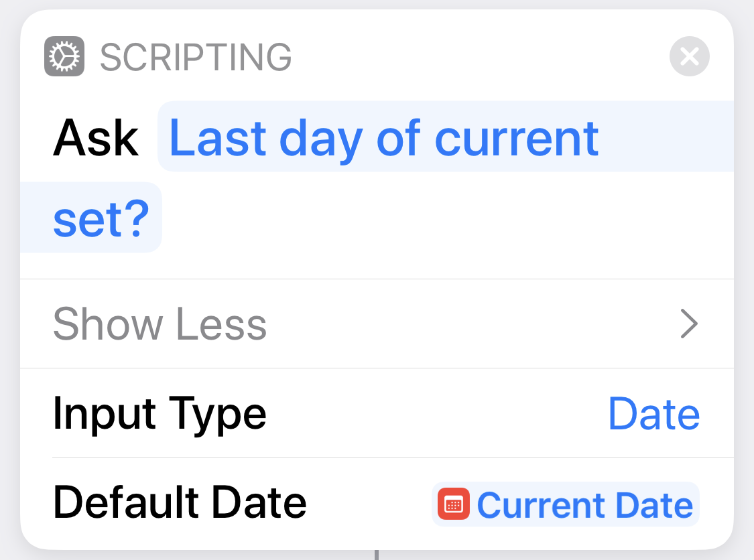
Task: Edit the prompt text 'Last day of current'
Action: [x=384, y=138]
